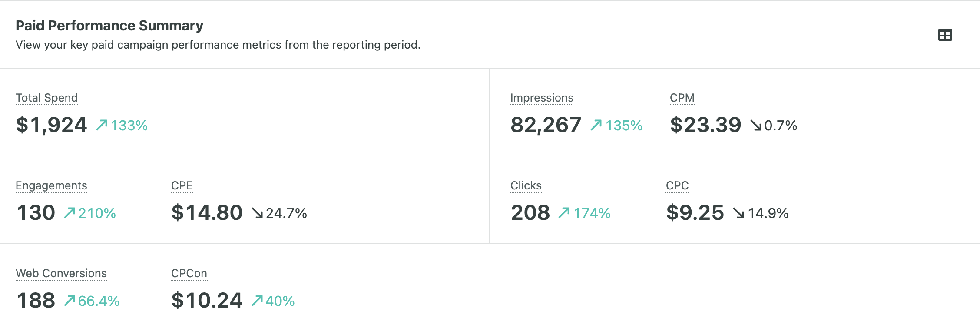Screen dimensions: 980x331
Task: Click the down arrow beside 24.7%
Action: tap(257, 213)
